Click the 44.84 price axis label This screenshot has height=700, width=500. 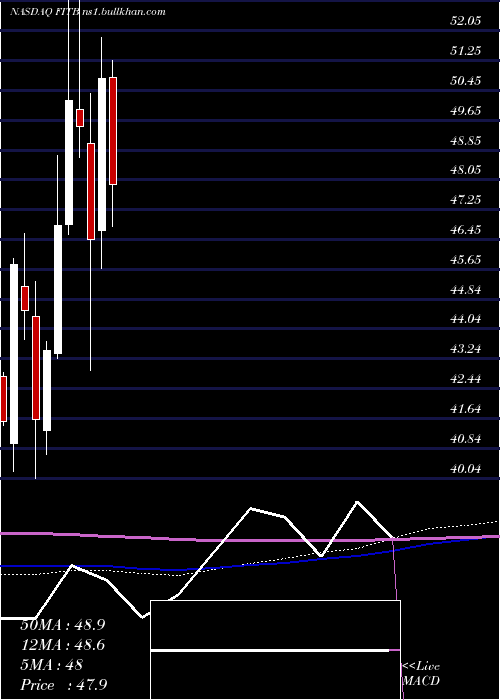click(x=466, y=289)
